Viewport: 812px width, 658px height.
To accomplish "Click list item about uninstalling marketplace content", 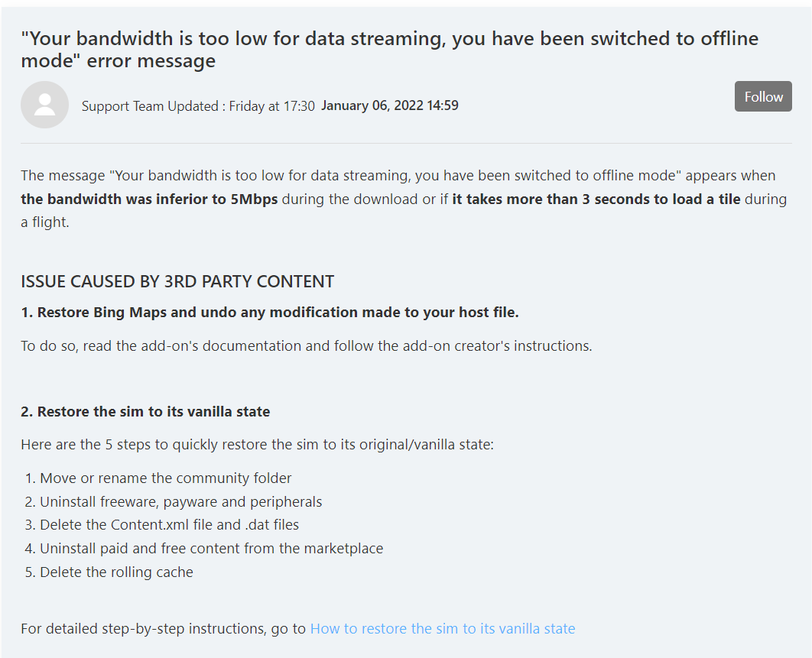I will click(211, 548).
